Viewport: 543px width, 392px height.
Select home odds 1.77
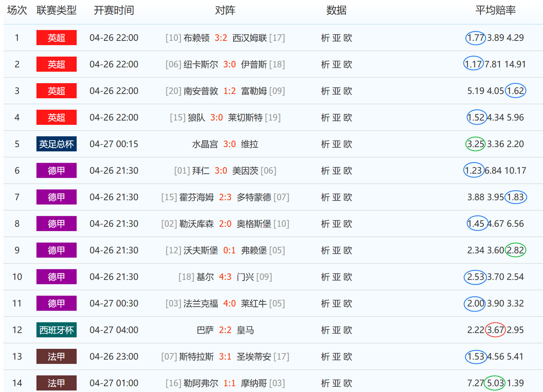point(476,38)
